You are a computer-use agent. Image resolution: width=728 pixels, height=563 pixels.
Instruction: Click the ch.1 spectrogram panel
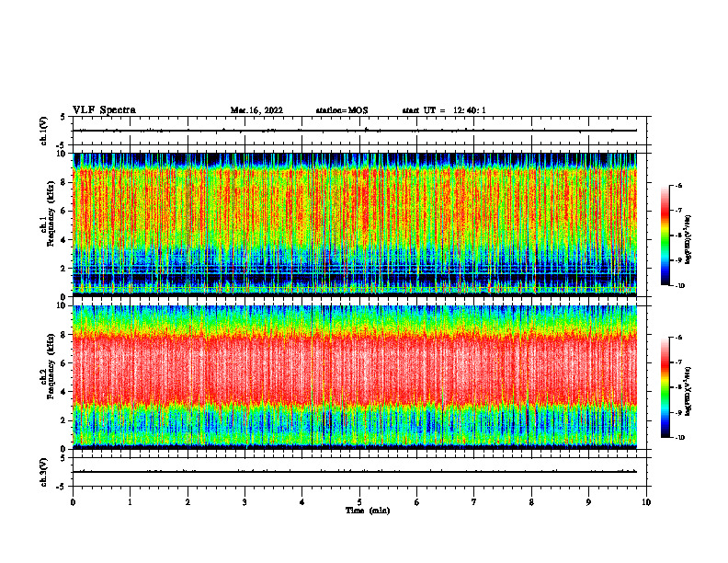[355, 224]
